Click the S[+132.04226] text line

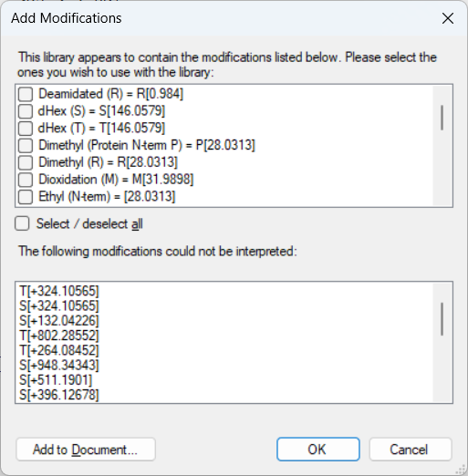(x=59, y=321)
